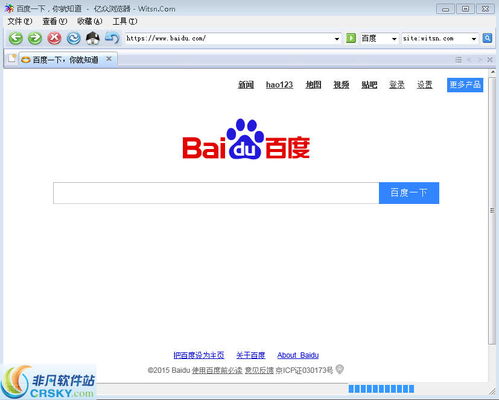
Task: Open the 文件 menu
Action: pos(20,21)
